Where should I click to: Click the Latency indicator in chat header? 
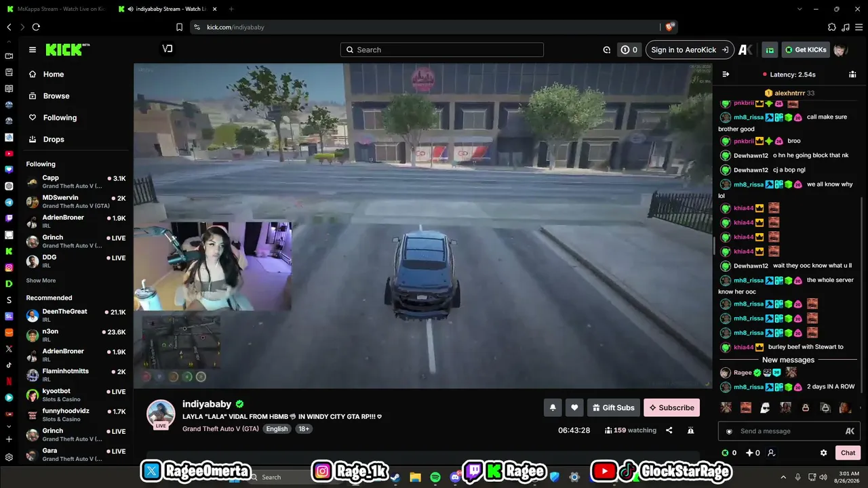(789, 75)
